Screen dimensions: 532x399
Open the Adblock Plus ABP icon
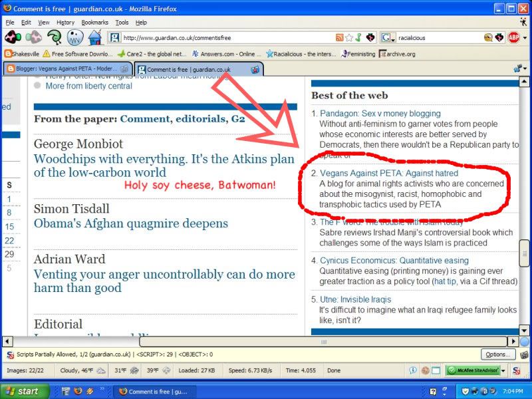[x=513, y=37]
